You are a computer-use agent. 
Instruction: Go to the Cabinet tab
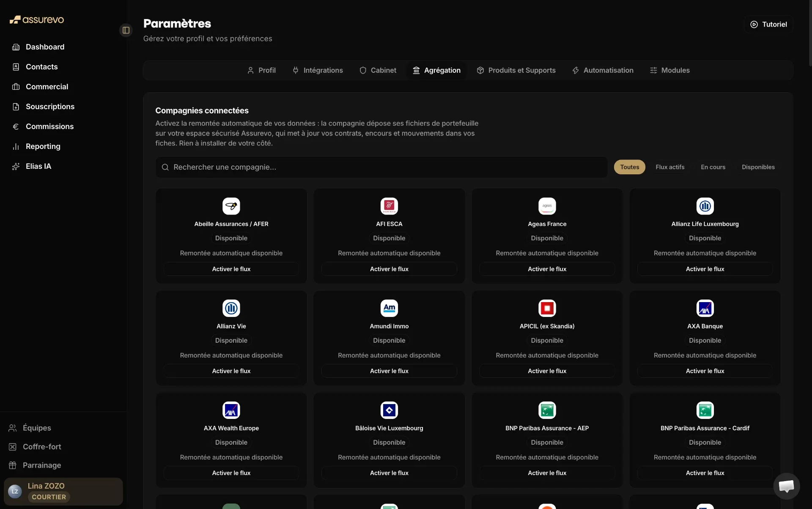click(x=378, y=70)
